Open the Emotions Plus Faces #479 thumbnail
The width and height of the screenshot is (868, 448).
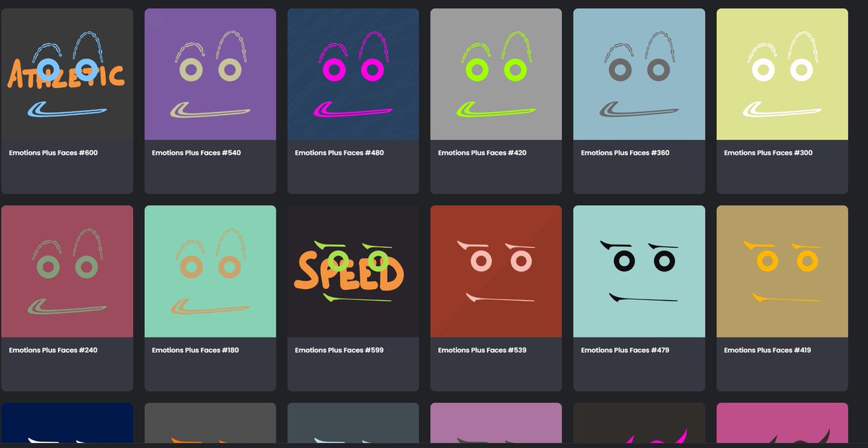639,272
